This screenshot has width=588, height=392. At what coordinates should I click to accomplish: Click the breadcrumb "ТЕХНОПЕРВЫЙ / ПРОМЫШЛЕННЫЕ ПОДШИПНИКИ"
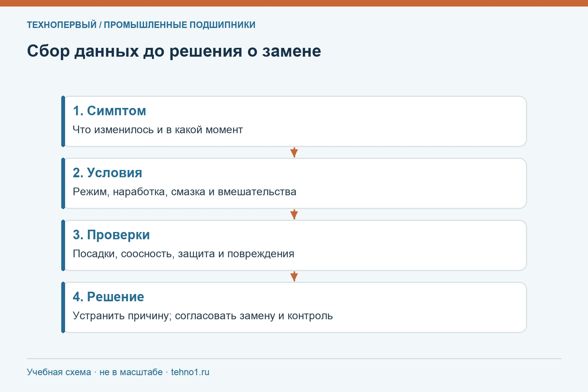[141, 25]
